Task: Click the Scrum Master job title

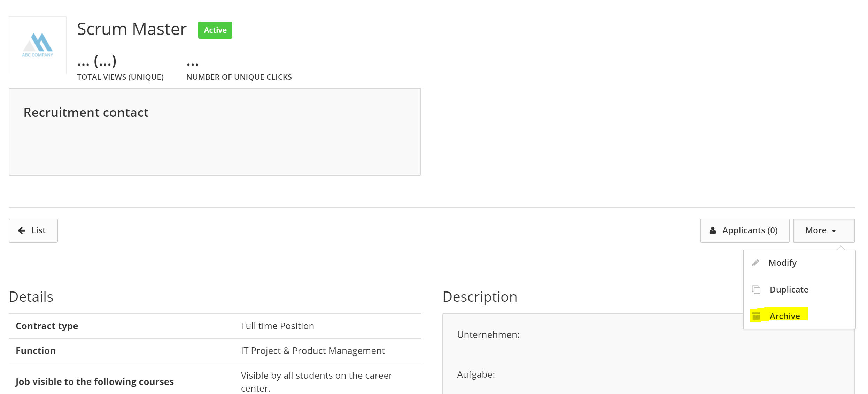Action: tap(132, 29)
